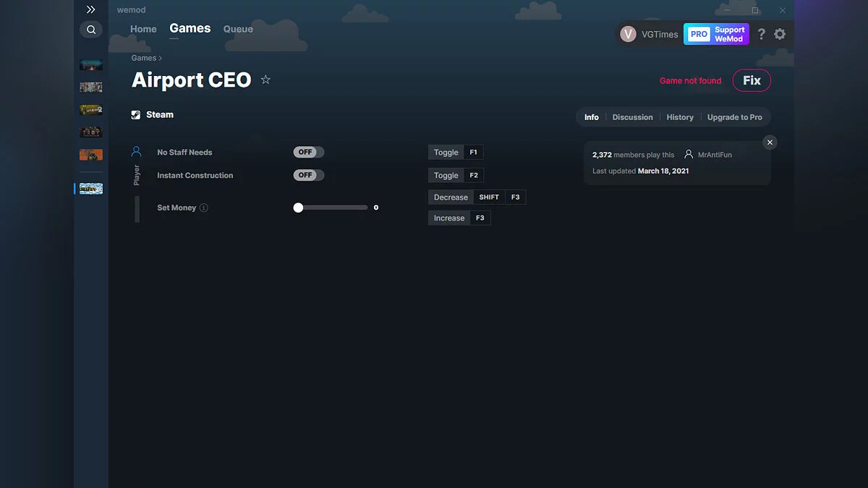Open the Discussion tab
Viewport: 868px width, 488px height.
632,117
